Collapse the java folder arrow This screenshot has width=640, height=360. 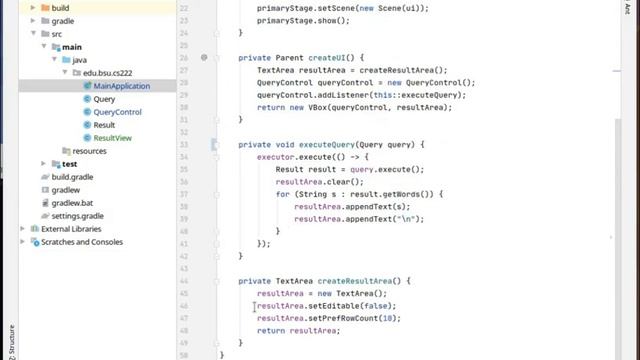[x=54, y=60]
